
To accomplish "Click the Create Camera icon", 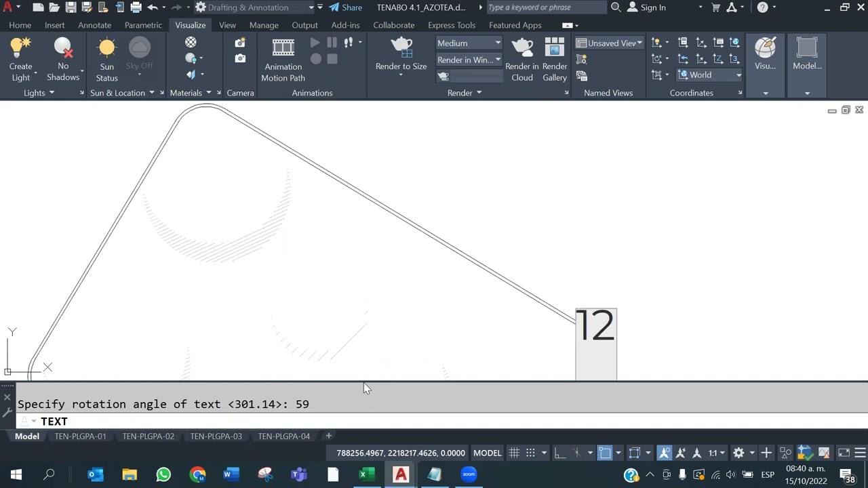I will pos(240,43).
